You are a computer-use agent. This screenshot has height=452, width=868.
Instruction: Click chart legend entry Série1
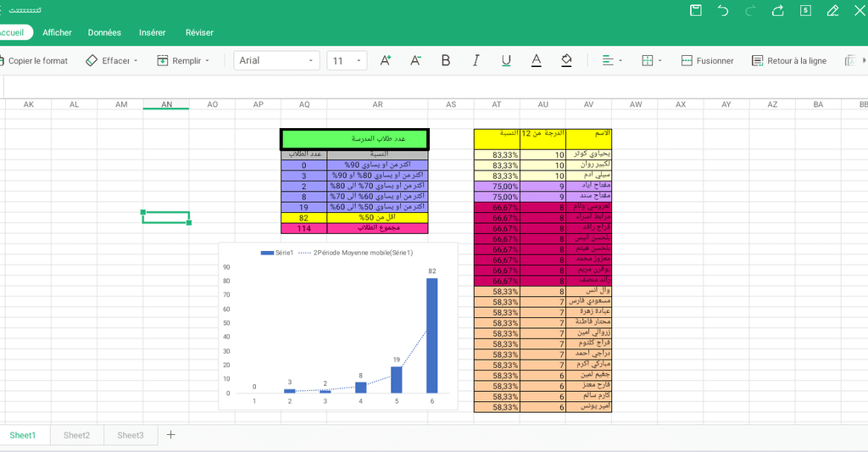pyautogui.click(x=277, y=253)
